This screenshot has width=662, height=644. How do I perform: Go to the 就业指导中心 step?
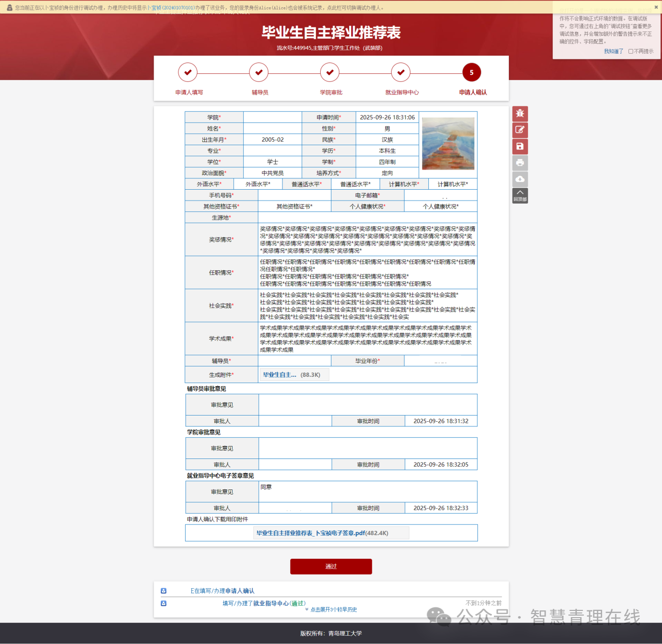(400, 72)
